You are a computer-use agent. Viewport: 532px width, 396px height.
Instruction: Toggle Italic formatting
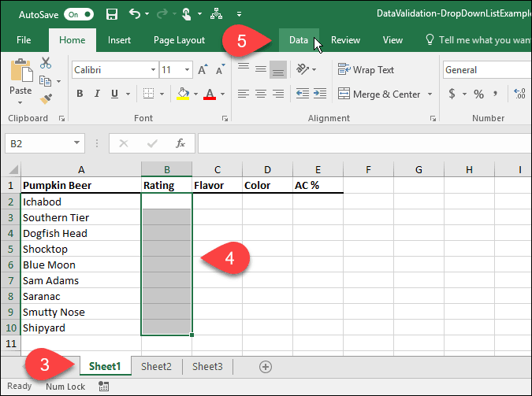point(97,94)
